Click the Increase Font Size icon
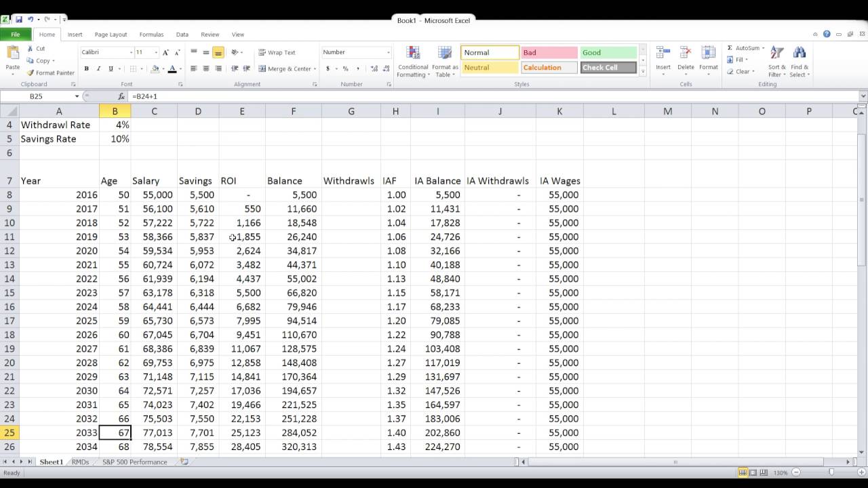This screenshot has height=488, width=868. 165,52
